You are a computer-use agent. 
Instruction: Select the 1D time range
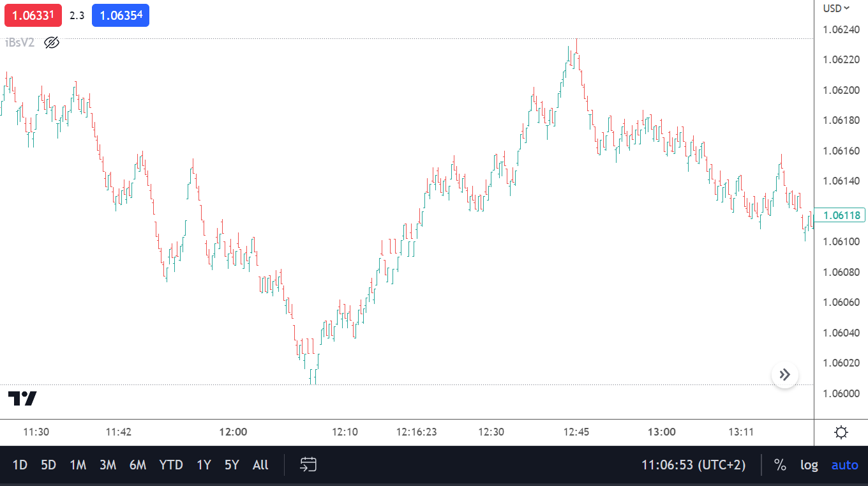point(20,465)
